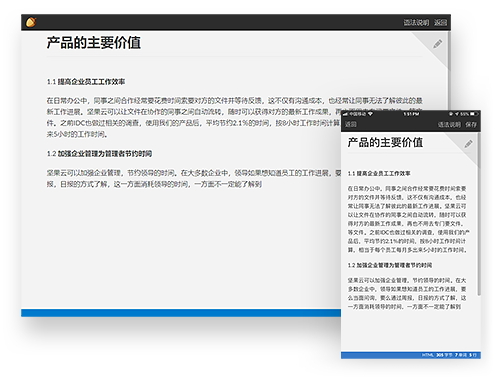This screenshot has width=500, height=384.
Task: Tap the location arrow icon in phone status bar
Action: (x=457, y=114)
